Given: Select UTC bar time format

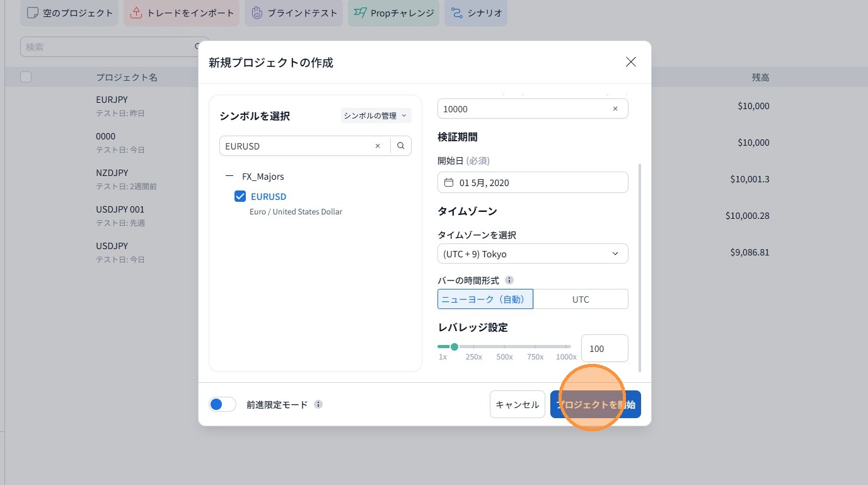Looking at the screenshot, I should click(581, 299).
